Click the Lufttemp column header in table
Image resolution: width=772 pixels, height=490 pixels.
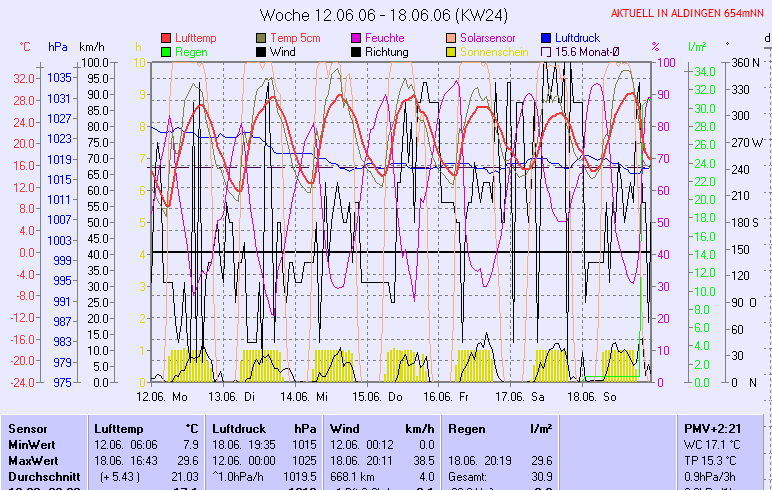tap(117, 428)
